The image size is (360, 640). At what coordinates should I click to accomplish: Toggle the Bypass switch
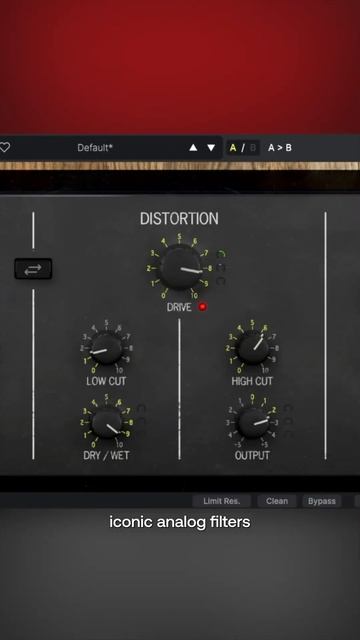322,501
